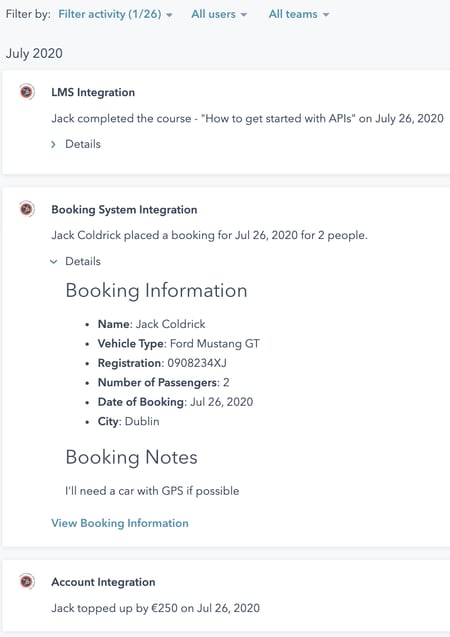Expand Details under LMS Integration
Viewport: 450px width, 637px height.
click(x=76, y=144)
